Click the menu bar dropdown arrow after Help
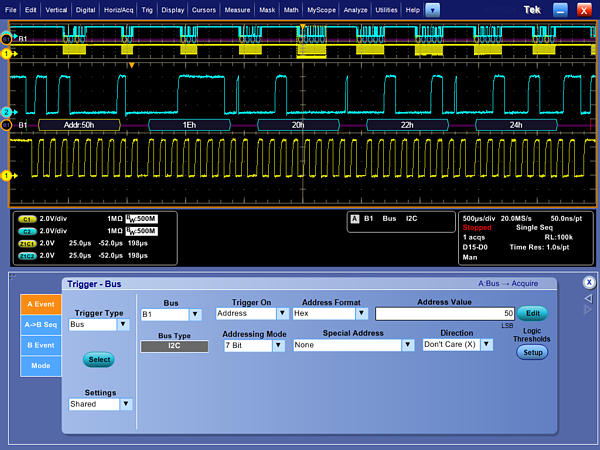600x450 pixels. [x=432, y=9]
